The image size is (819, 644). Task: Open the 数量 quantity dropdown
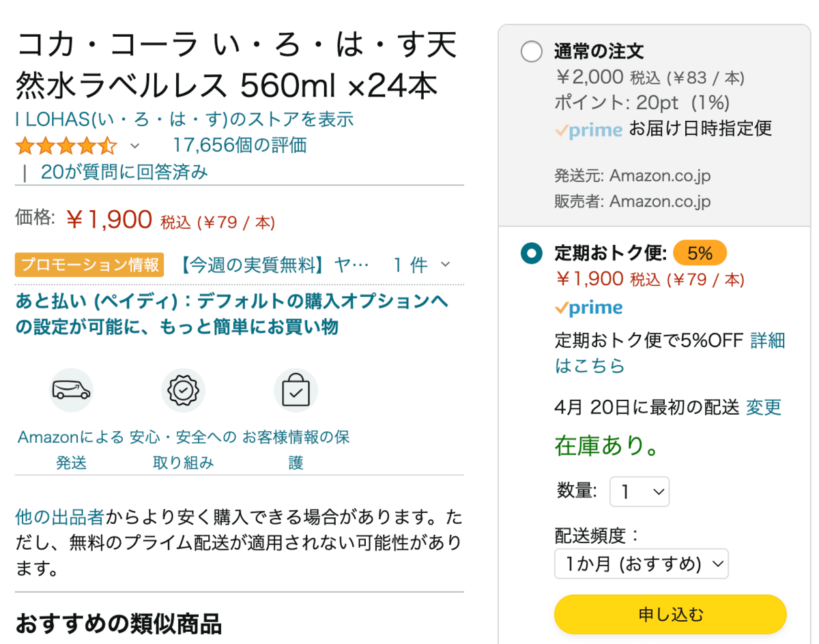coord(640,491)
